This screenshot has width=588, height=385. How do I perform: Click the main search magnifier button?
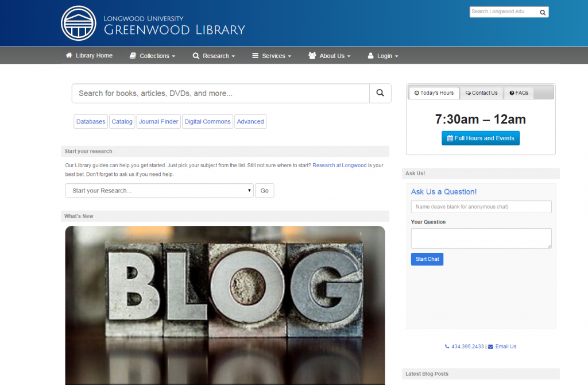tap(380, 93)
